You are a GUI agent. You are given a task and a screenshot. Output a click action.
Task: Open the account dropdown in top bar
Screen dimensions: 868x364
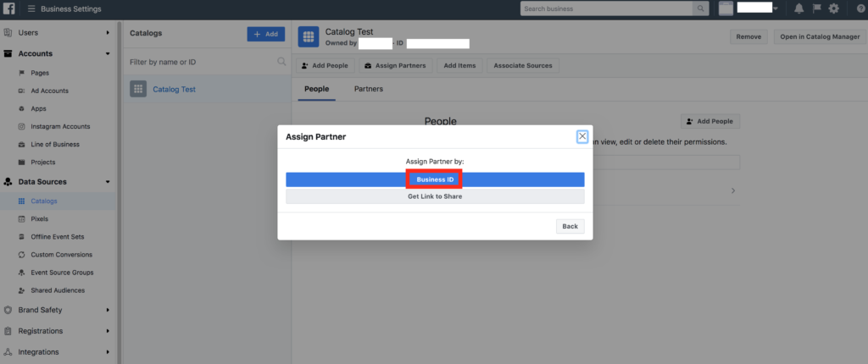click(x=775, y=8)
